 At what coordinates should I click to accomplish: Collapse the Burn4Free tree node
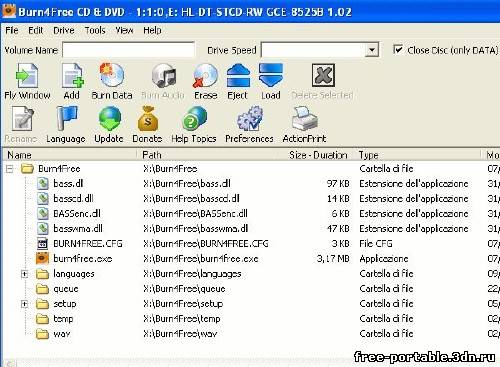[10, 169]
